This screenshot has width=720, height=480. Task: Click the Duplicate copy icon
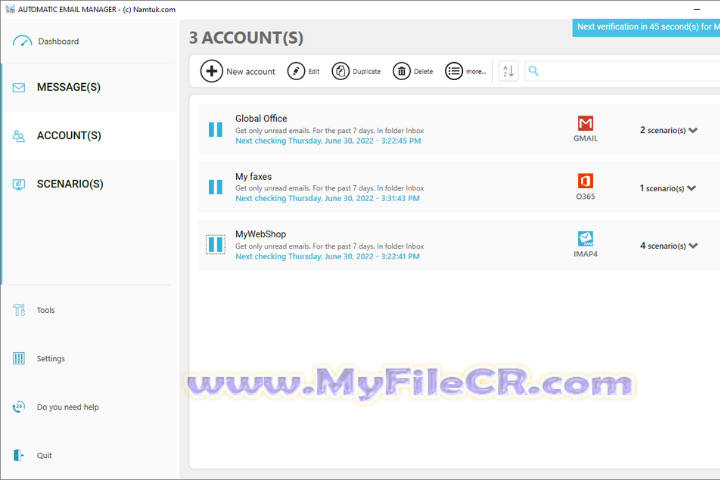point(340,71)
